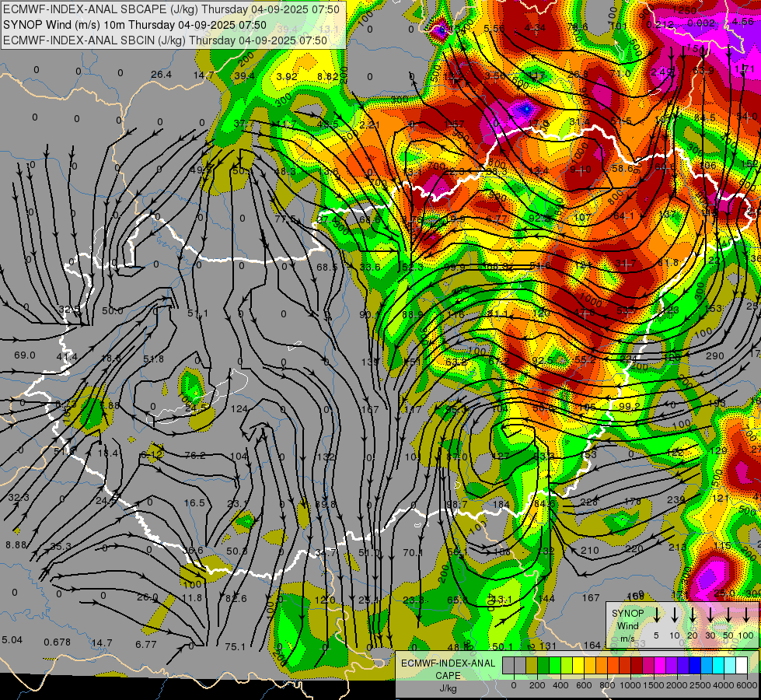The image size is (761, 700).
Task: Click the 30 m/s wind arrow in SYNOP legend
Action: [x=710, y=614]
